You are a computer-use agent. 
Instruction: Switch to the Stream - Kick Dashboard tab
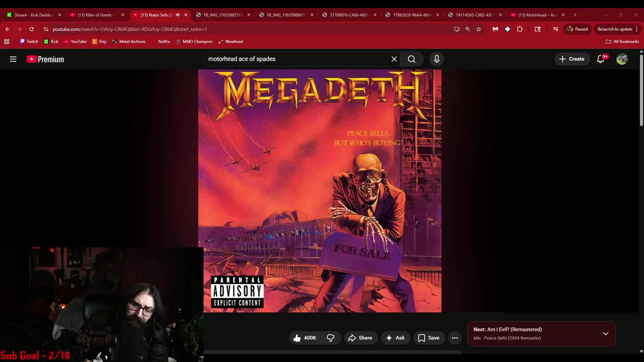33,15
